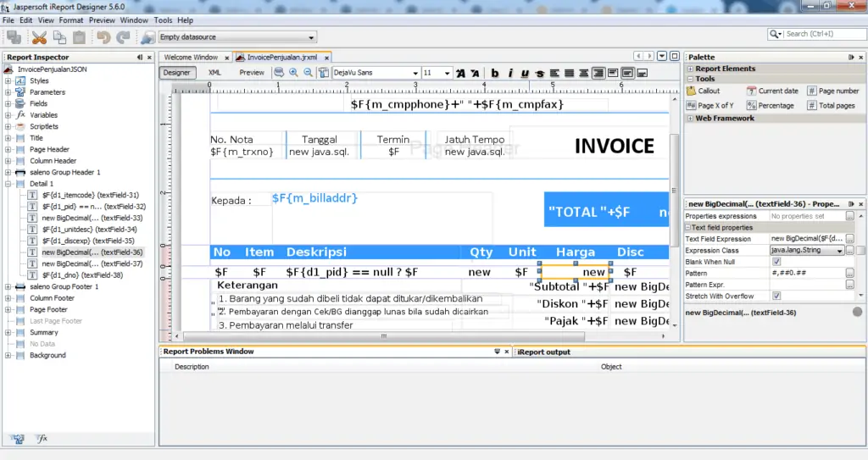Center text alignment
This screenshot has height=460, width=868.
point(583,73)
